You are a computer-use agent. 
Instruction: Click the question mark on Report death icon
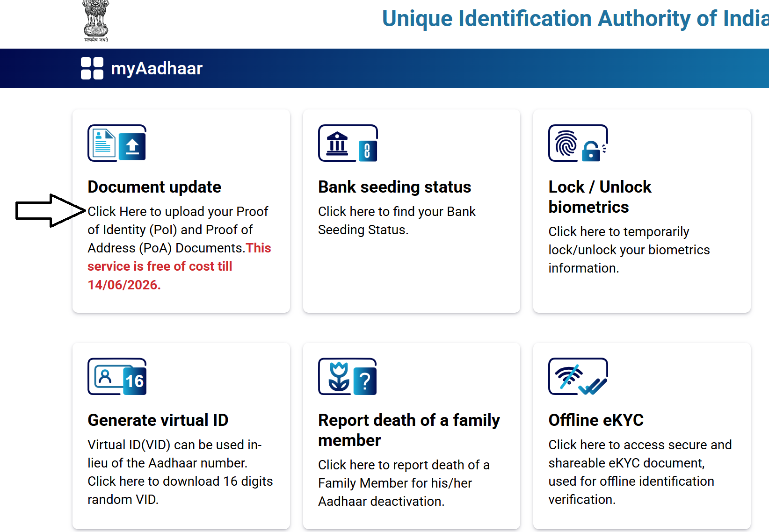click(x=366, y=379)
